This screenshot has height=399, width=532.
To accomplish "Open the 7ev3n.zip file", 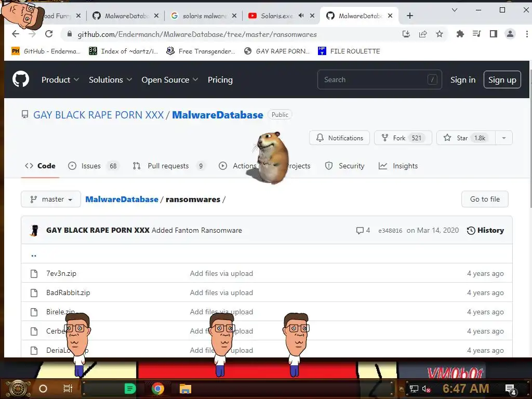I will pyautogui.click(x=61, y=273).
